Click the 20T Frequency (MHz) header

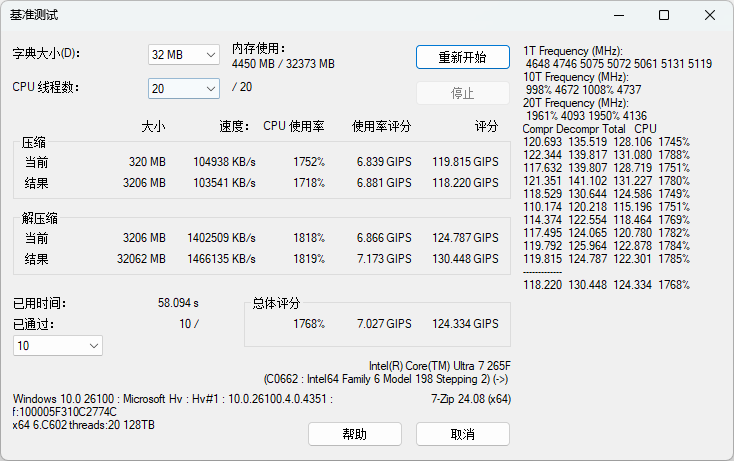point(576,103)
